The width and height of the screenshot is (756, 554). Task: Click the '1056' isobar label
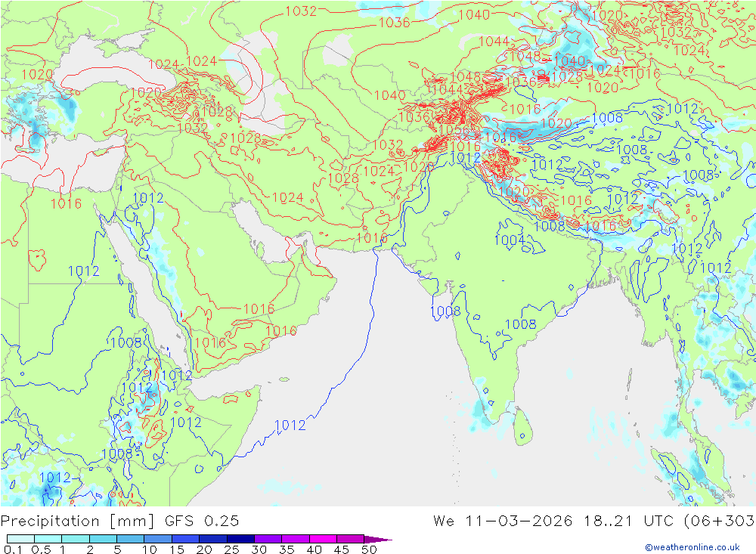click(x=454, y=130)
